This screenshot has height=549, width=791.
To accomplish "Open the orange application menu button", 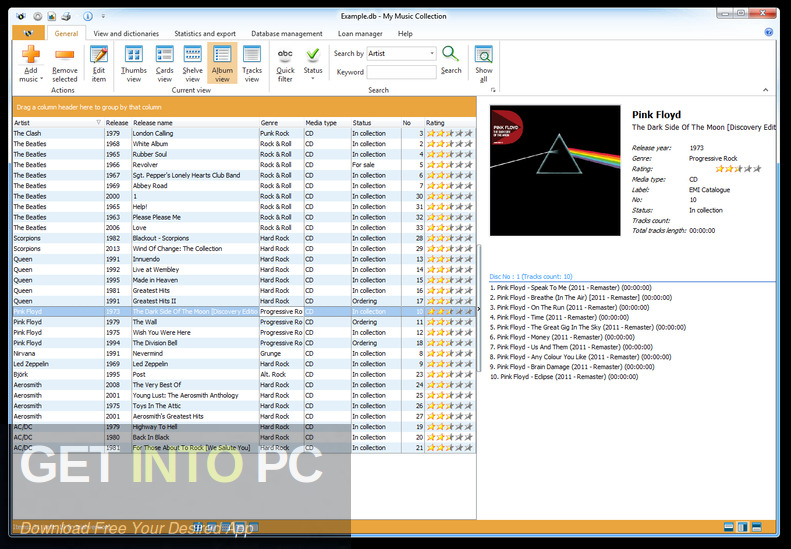I will (x=28, y=33).
